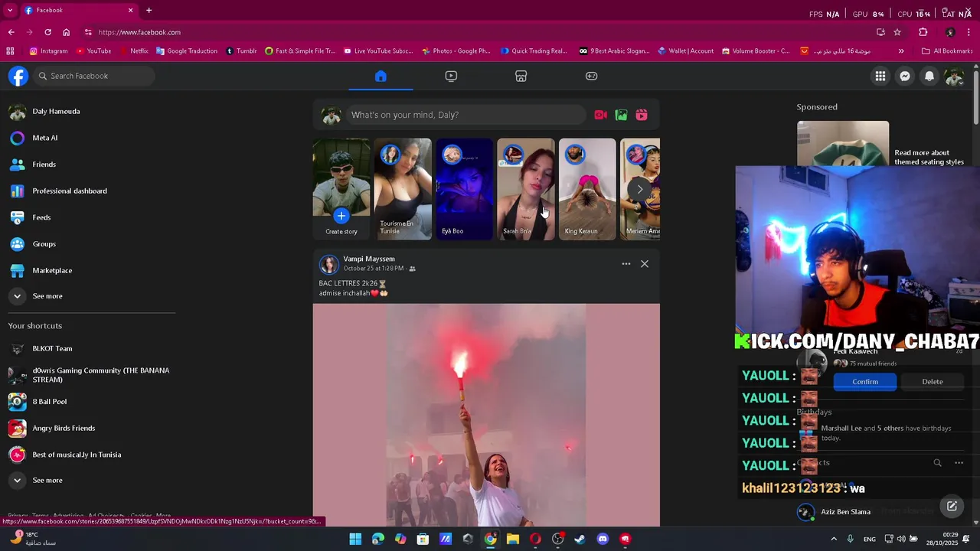Search contacts with the magnifier icon
This screenshot has width=980, height=551.
pos(937,463)
